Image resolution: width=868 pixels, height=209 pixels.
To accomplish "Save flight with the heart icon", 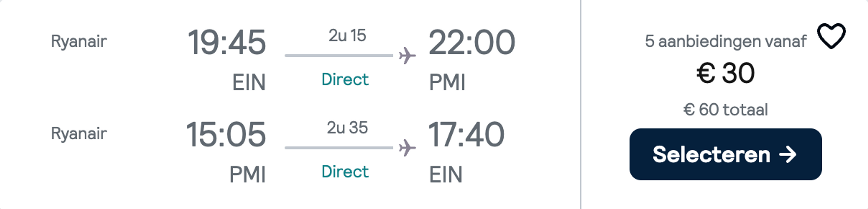I will (x=831, y=36).
